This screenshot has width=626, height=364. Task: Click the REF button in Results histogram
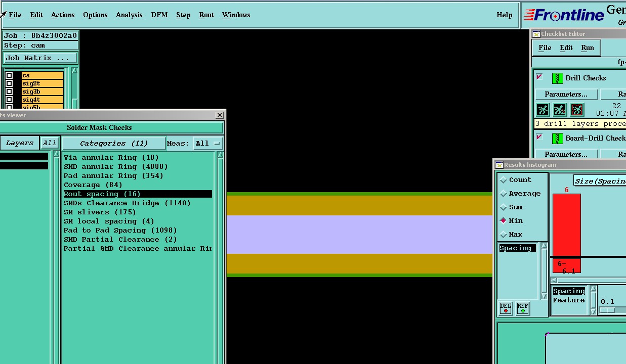click(523, 308)
